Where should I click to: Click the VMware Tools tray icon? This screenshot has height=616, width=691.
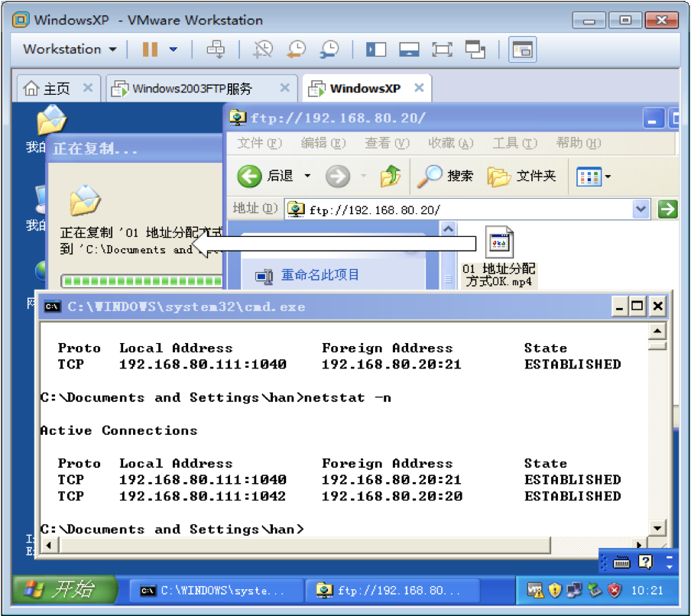click(535, 590)
